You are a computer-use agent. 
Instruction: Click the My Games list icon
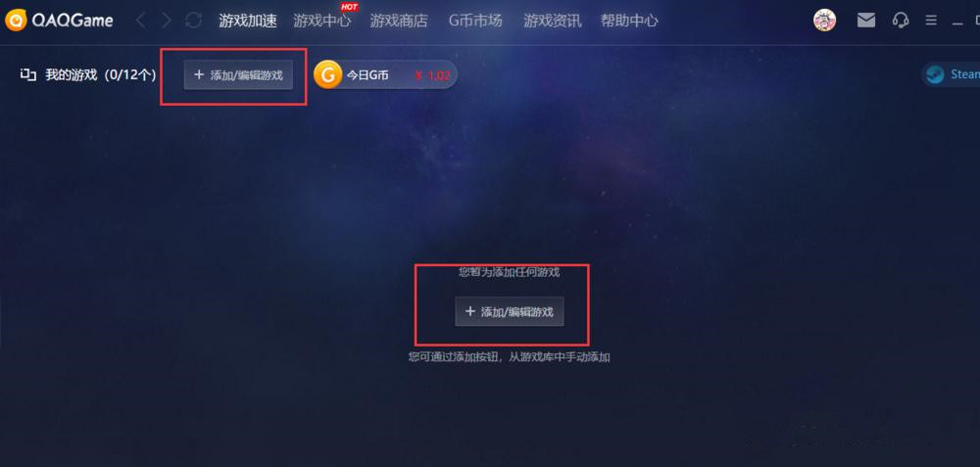pyautogui.click(x=28, y=75)
